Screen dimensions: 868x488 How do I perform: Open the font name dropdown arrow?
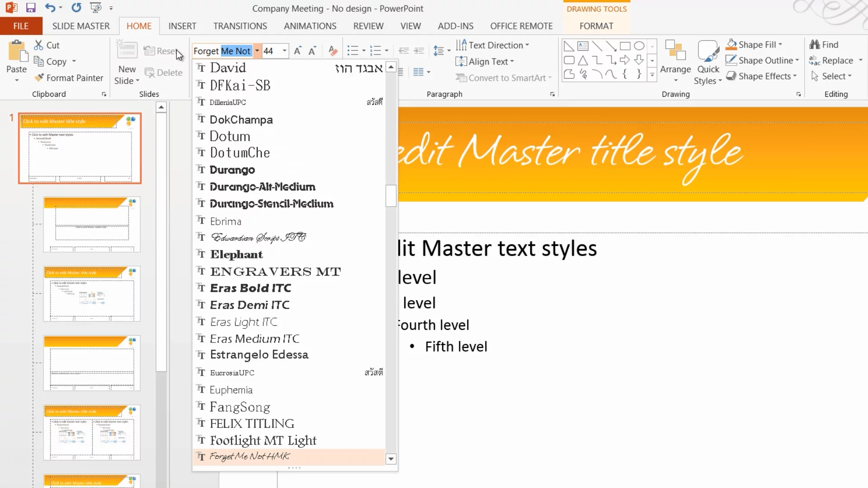pyautogui.click(x=257, y=51)
